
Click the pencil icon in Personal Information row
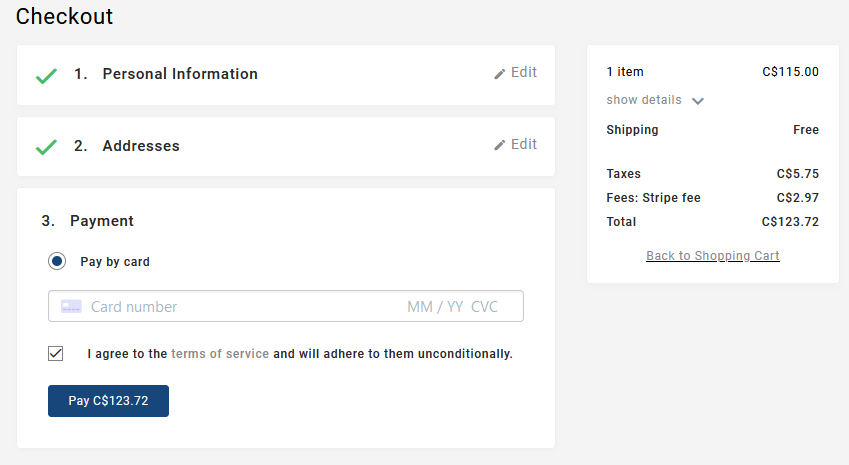(500, 73)
